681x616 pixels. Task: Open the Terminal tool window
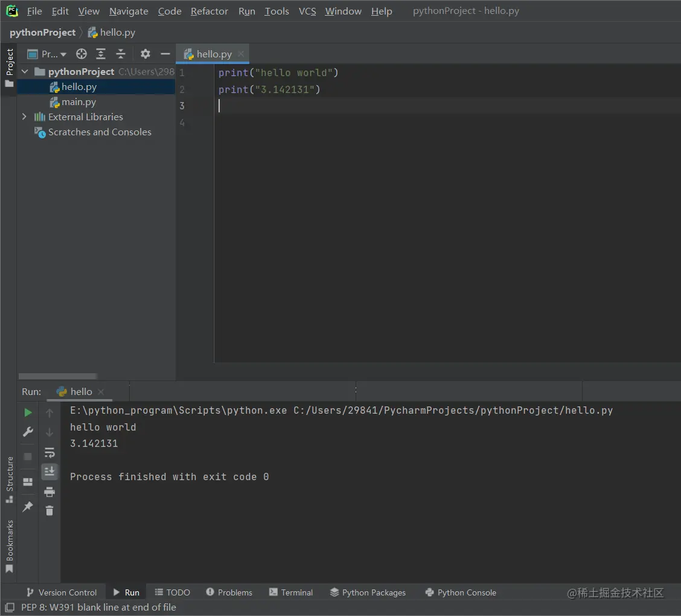coord(291,592)
